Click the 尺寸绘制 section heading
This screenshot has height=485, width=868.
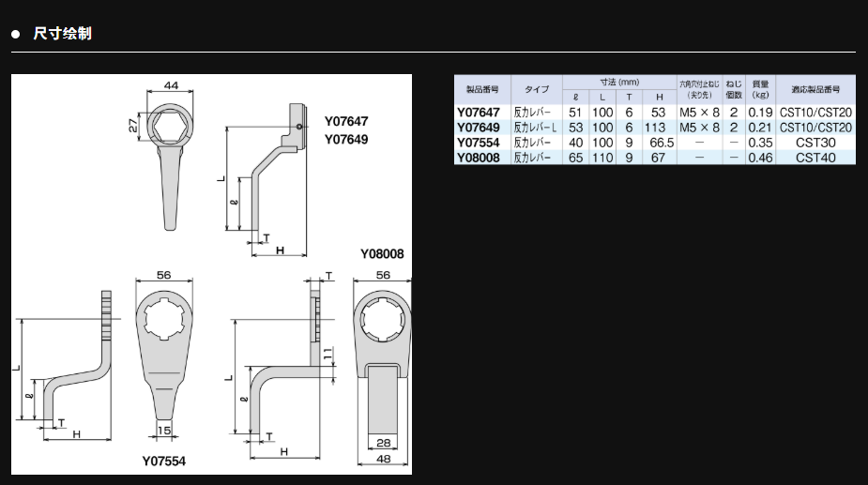62,34
